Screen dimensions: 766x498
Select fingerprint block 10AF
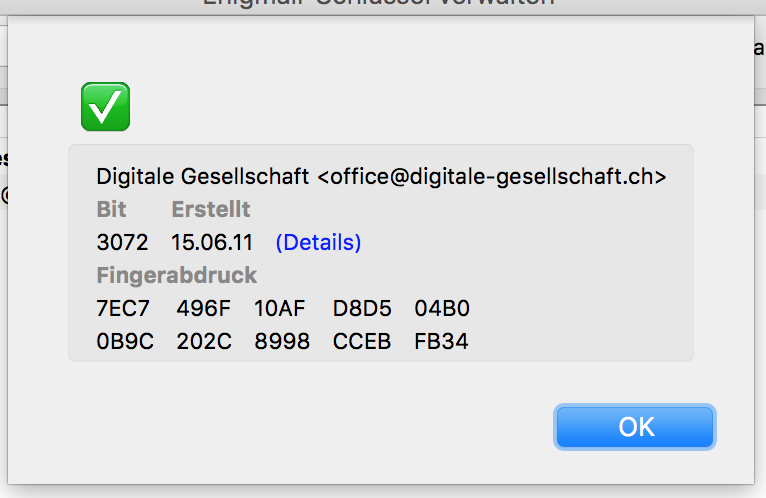tap(279, 308)
